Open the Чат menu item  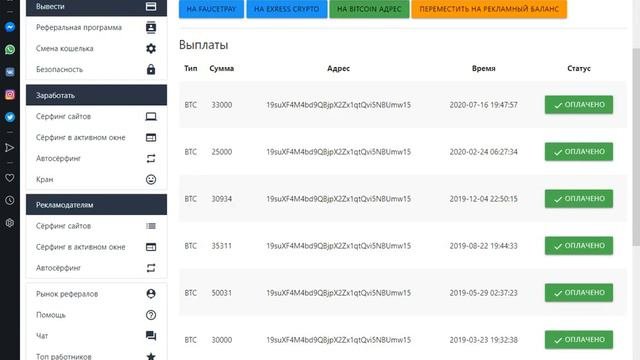[x=96, y=336]
